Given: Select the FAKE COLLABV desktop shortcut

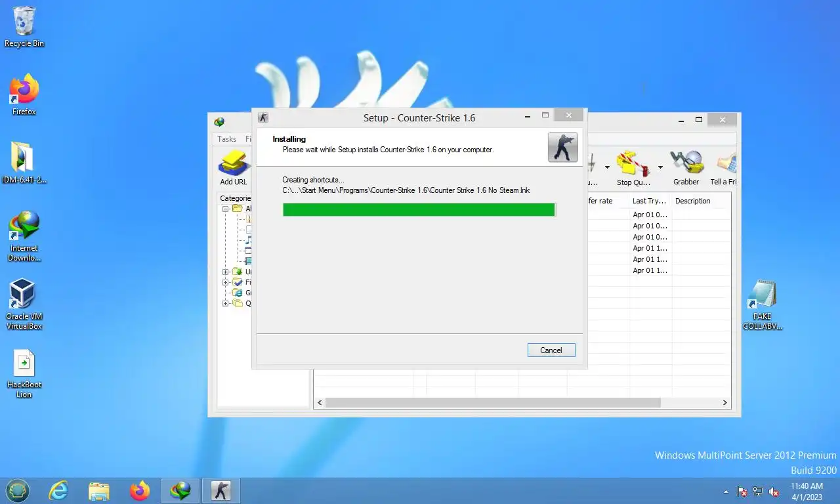Looking at the screenshot, I should [763, 305].
